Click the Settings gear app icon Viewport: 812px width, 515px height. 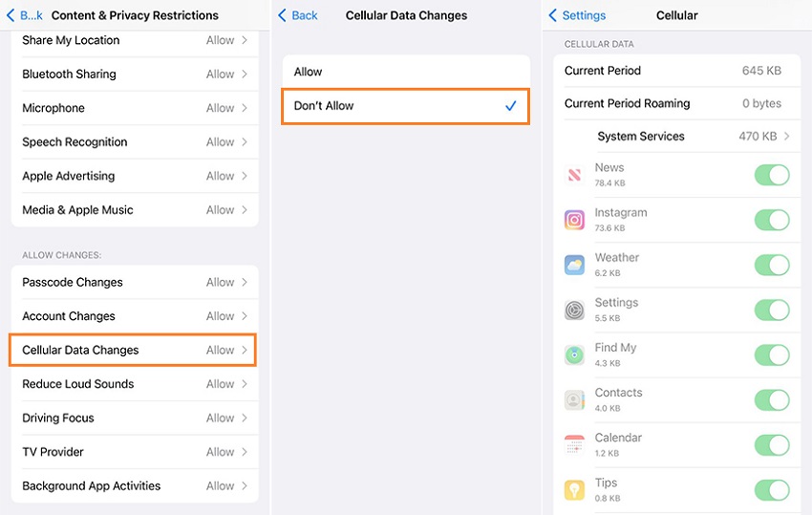point(574,310)
